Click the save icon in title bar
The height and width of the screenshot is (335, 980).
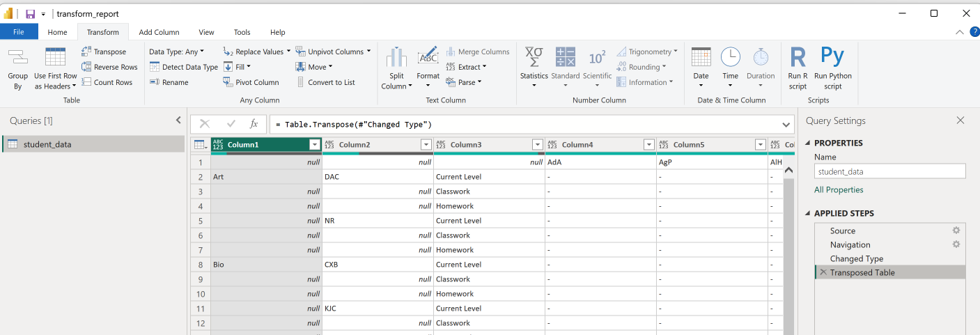coord(30,13)
